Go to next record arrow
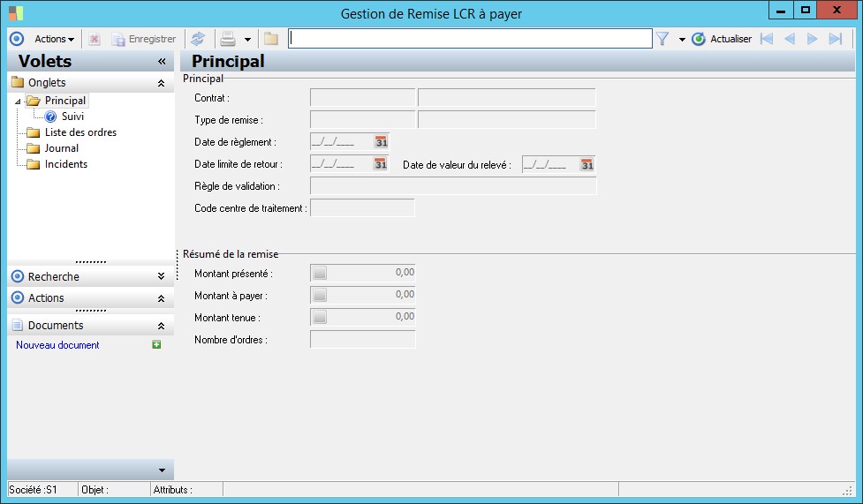863x504 pixels. (812, 39)
